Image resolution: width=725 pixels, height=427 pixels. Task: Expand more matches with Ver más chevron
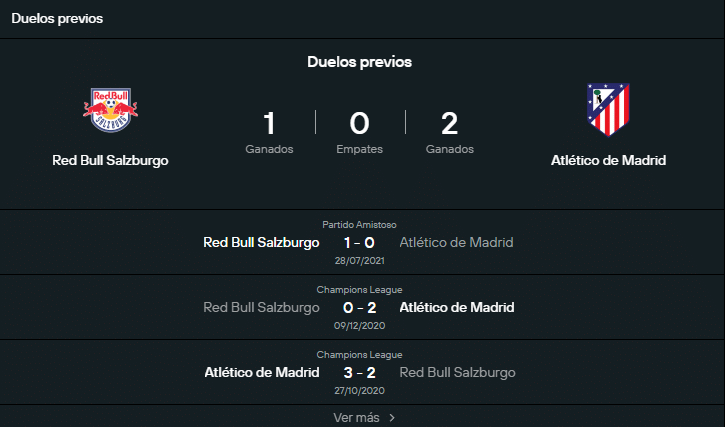pyautogui.click(x=392, y=417)
